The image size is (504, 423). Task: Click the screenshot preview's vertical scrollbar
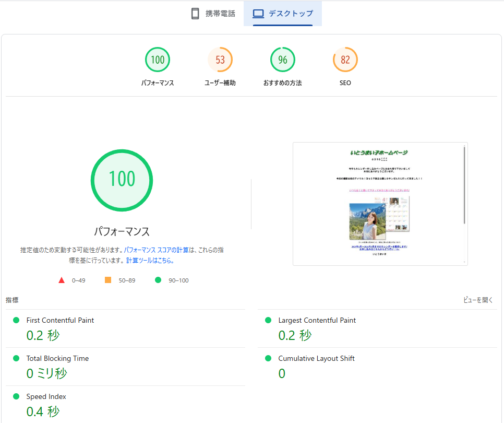464,185
